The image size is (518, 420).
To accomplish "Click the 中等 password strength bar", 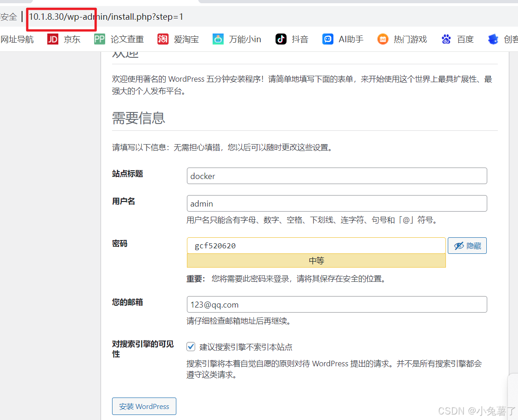I will [x=316, y=261].
